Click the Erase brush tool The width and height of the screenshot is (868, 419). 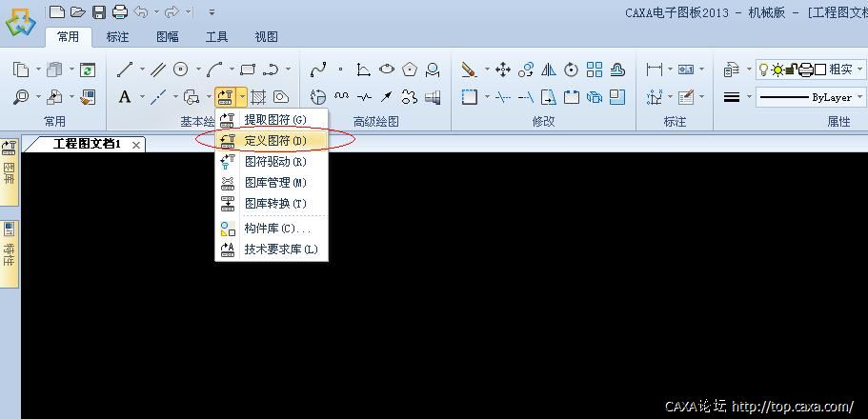click(x=469, y=70)
